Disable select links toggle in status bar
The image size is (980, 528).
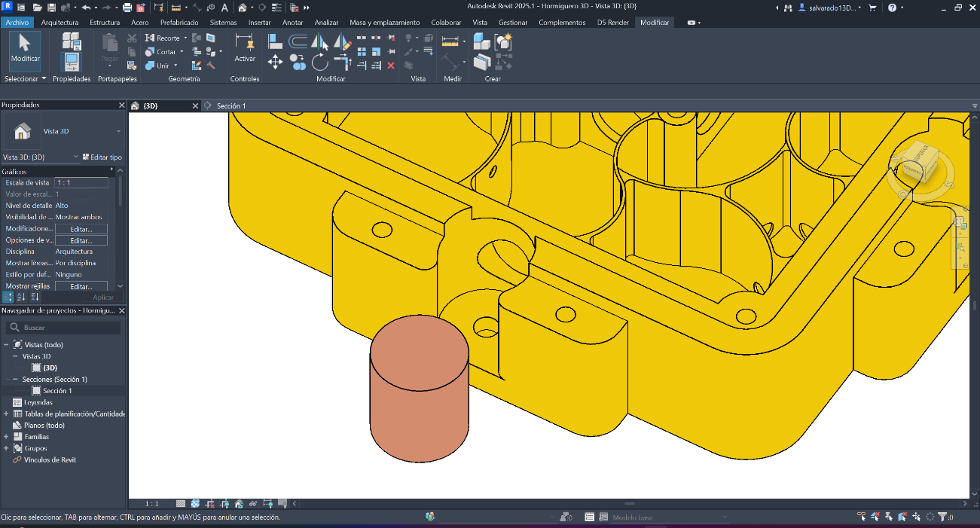pyautogui.click(x=859, y=517)
